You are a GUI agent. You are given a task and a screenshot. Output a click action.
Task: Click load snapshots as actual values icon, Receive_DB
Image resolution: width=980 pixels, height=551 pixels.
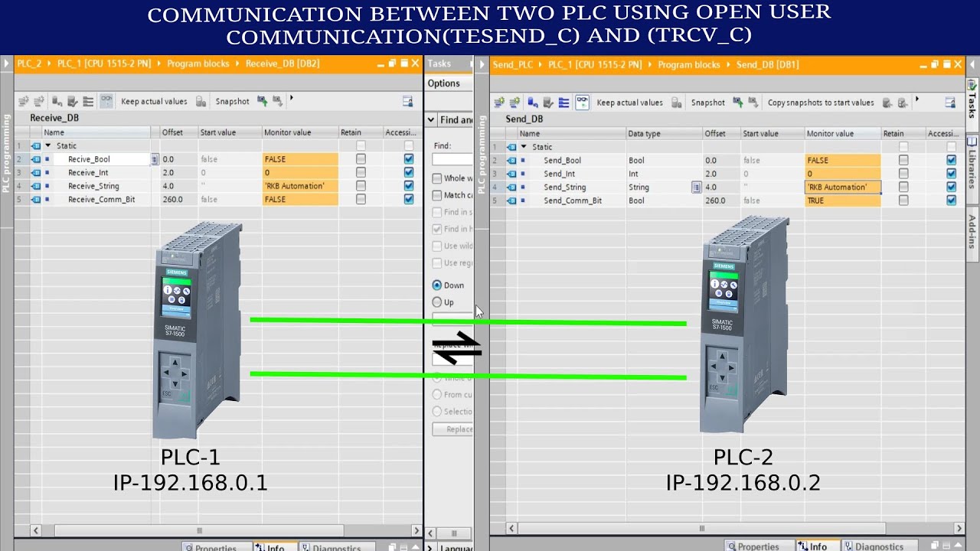click(x=262, y=101)
